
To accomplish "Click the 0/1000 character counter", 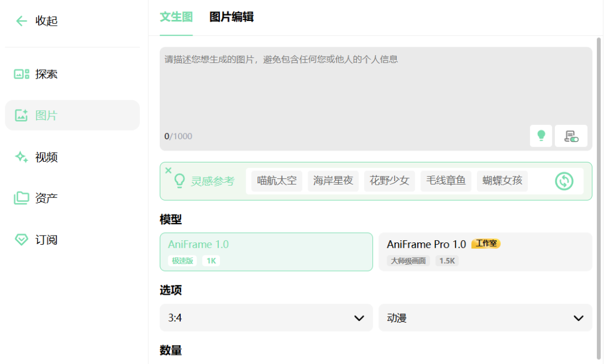I will [178, 136].
